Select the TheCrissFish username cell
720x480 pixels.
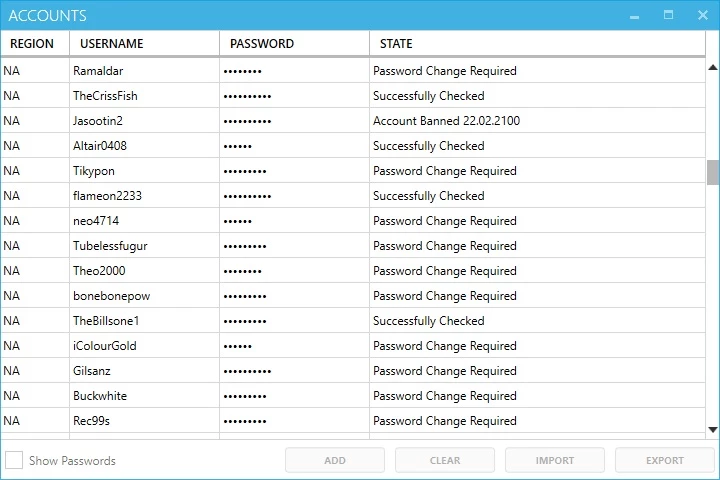(x=145, y=96)
